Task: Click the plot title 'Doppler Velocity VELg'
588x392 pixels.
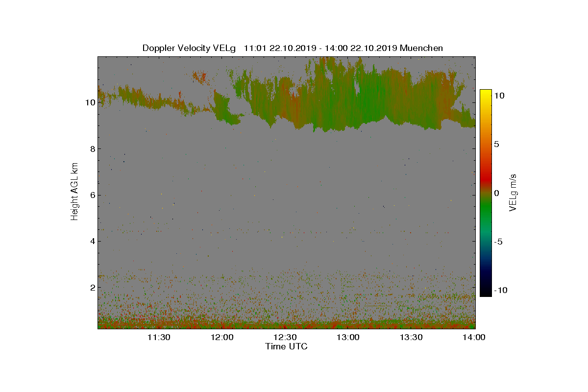Action: click(x=189, y=48)
